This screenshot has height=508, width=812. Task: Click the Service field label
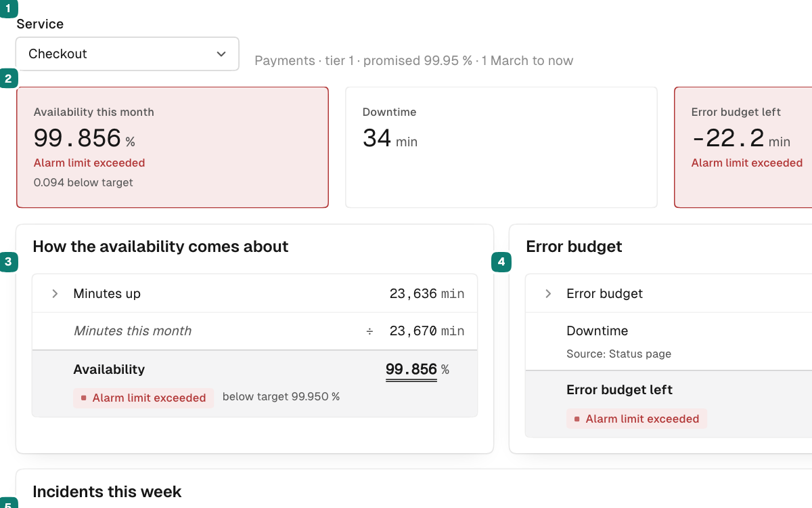[x=40, y=24]
